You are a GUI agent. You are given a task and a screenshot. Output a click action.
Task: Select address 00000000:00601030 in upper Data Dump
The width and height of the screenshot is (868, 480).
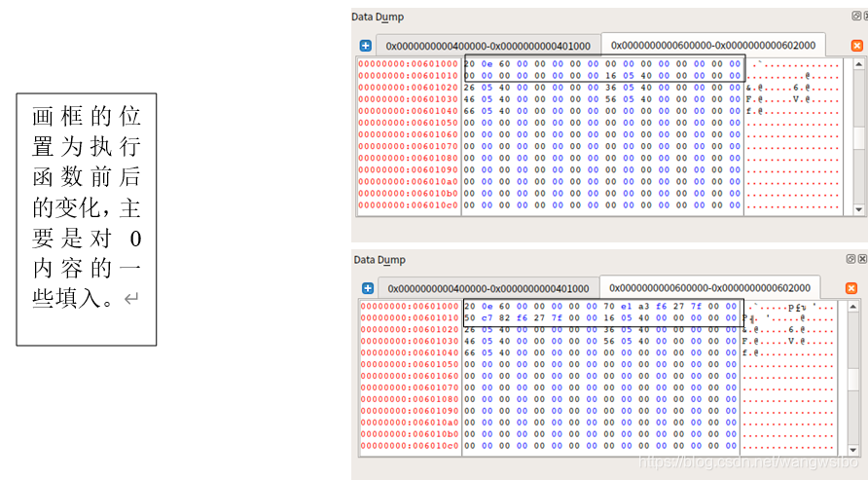[408, 99]
